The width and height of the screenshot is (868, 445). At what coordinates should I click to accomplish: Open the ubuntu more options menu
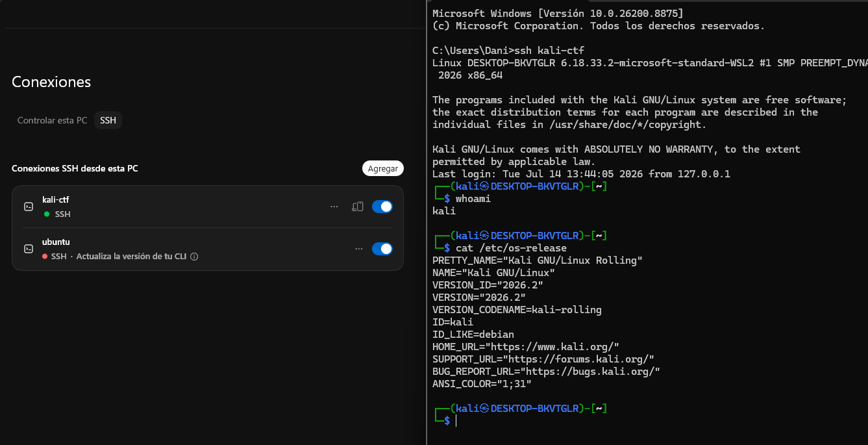point(358,249)
